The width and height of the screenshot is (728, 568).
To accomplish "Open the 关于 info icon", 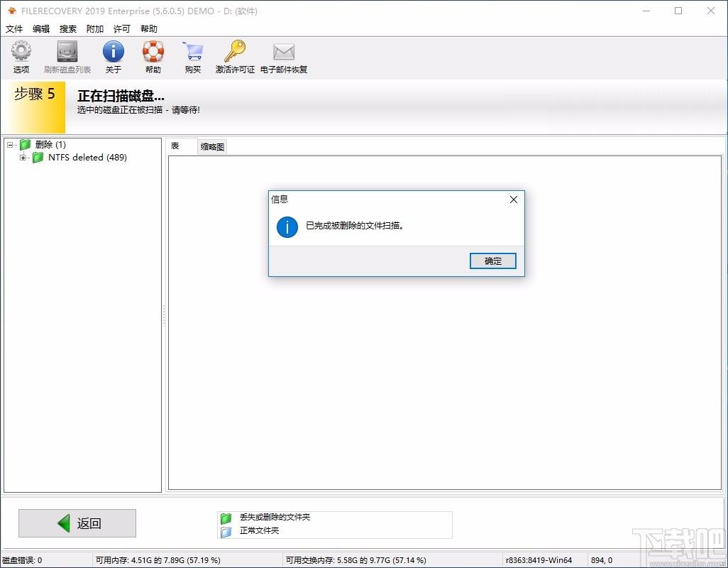I will [114, 51].
